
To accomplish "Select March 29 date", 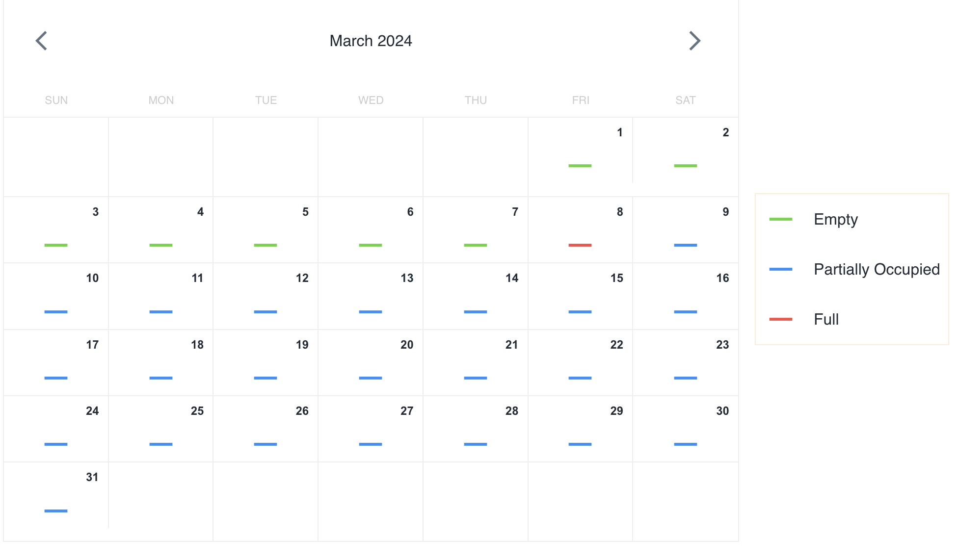I will [x=580, y=429].
